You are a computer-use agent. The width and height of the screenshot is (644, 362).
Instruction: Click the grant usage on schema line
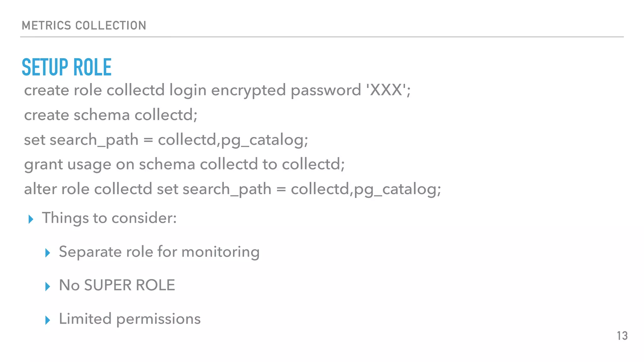click(x=184, y=164)
